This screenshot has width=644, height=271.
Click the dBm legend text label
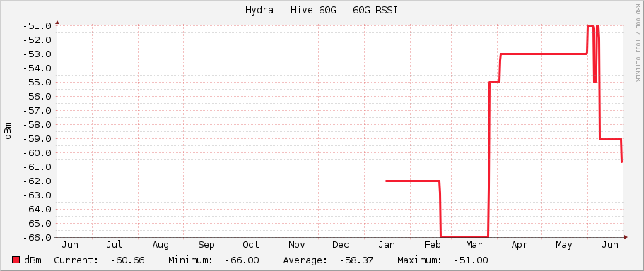coord(33,260)
